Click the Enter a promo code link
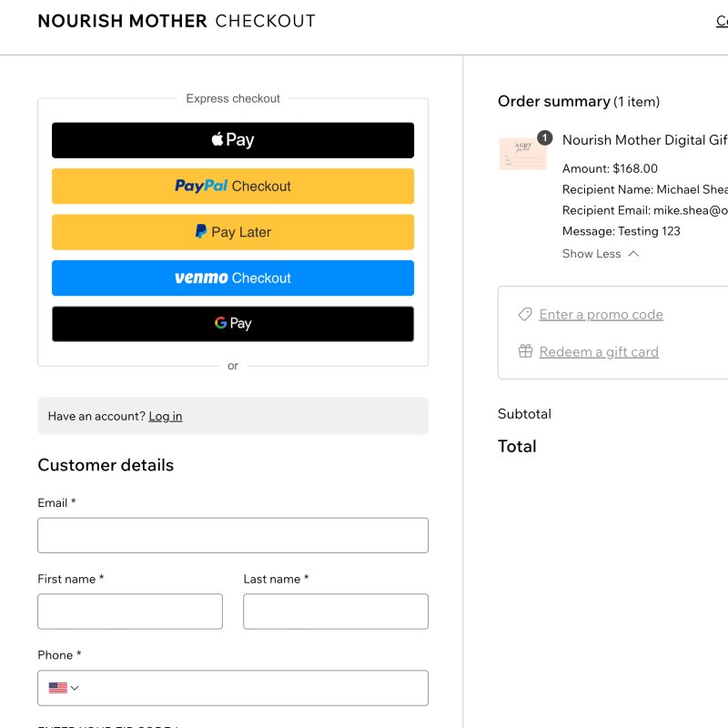Image resolution: width=728 pixels, height=728 pixels. [x=601, y=314]
